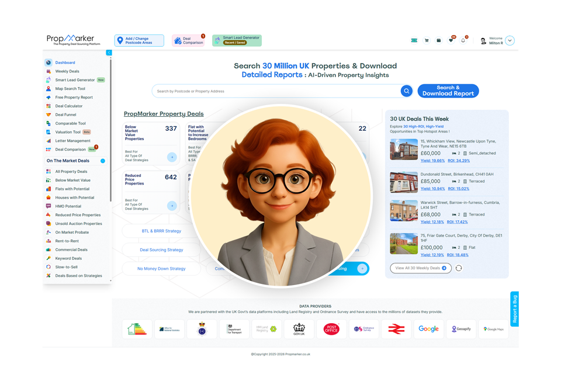Expand the user profile dropdown arrow
The image size is (561, 392).
(510, 41)
